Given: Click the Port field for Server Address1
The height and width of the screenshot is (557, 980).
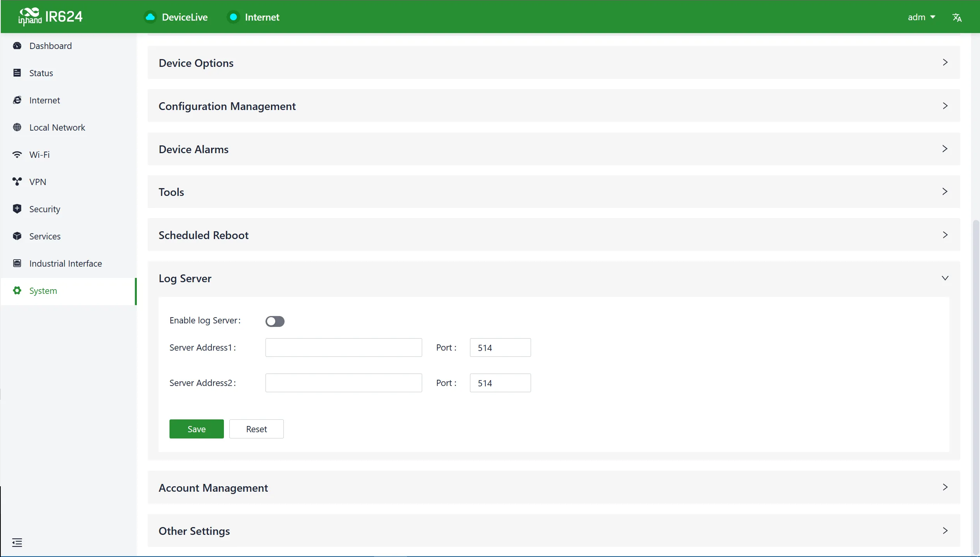Looking at the screenshot, I should (x=500, y=347).
